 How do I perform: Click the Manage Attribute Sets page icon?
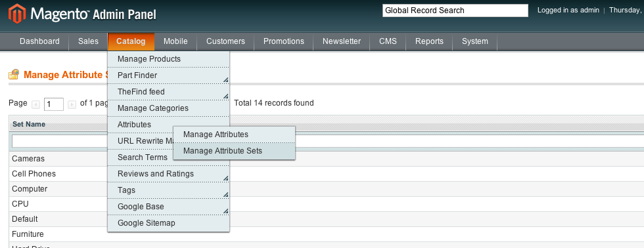[x=14, y=74]
